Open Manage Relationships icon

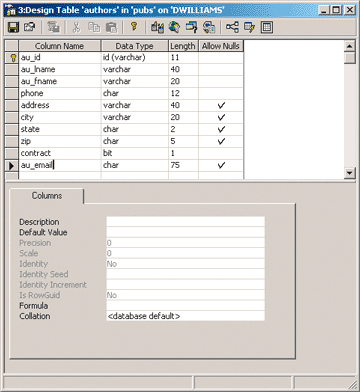(232, 27)
